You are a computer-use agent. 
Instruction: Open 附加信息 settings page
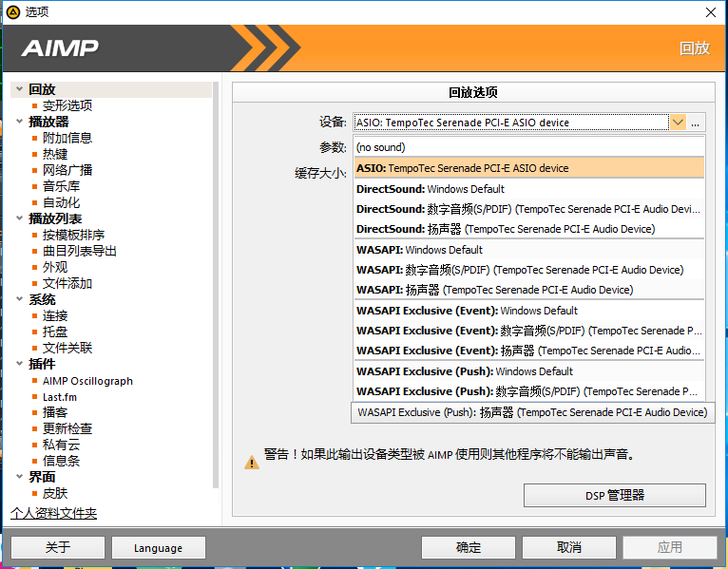pyautogui.click(x=67, y=138)
